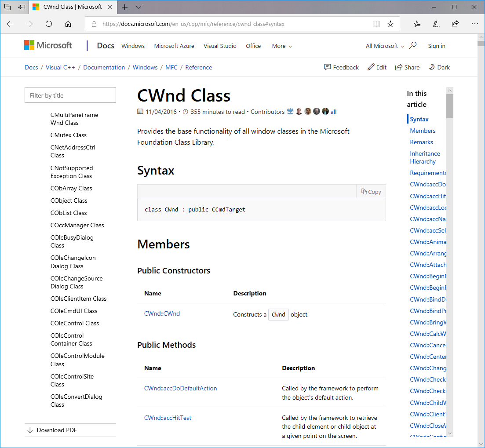This screenshot has height=448, width=485.
Task: Click the address bar URL
Action: click(x=193, y=24)
